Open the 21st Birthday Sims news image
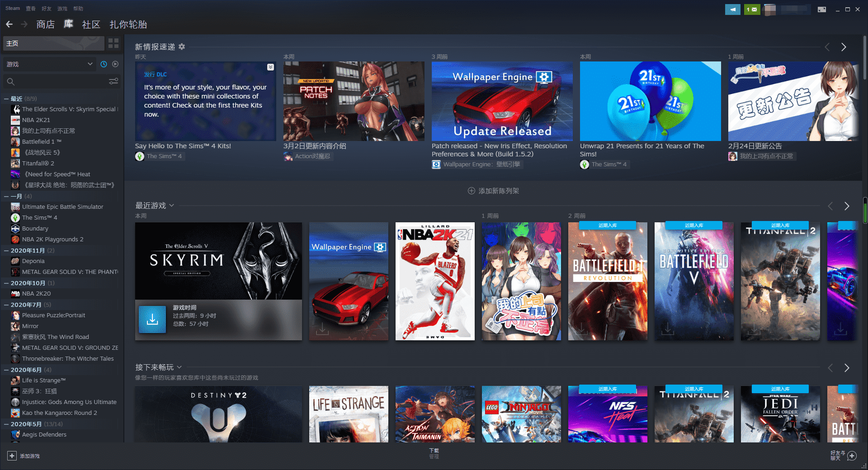The width and height of the screenshot is (868, 470). pos(651,101)
